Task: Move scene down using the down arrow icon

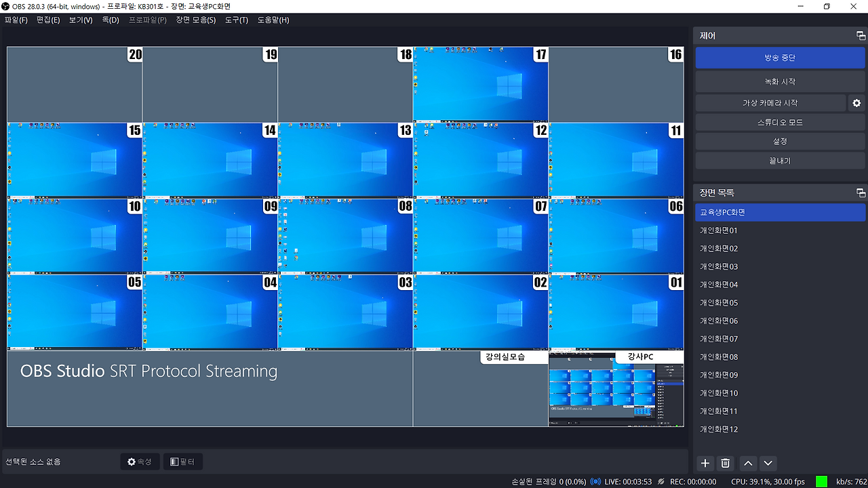Action: (x=768, y=463)
